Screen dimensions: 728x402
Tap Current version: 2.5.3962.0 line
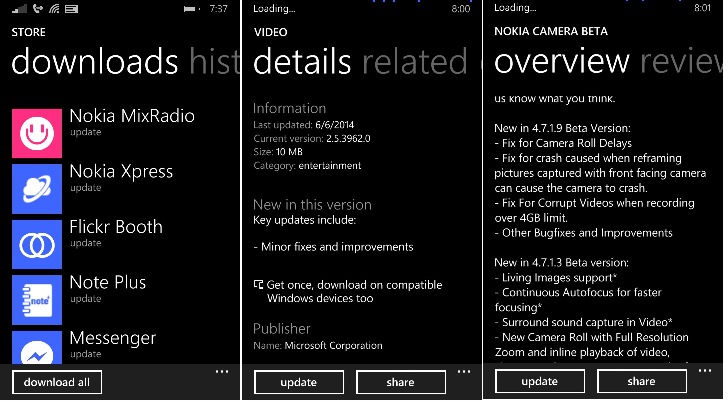pyautogui.click(x=312, y=138)
